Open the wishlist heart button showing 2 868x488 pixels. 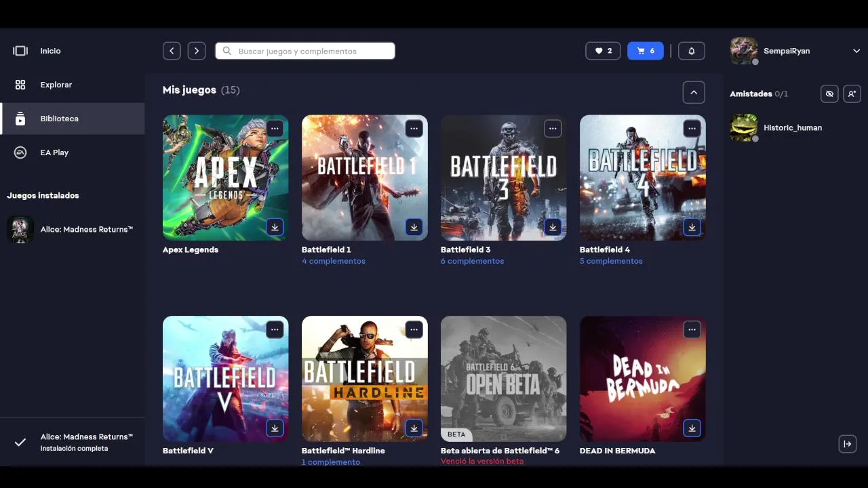click(603, 51)
